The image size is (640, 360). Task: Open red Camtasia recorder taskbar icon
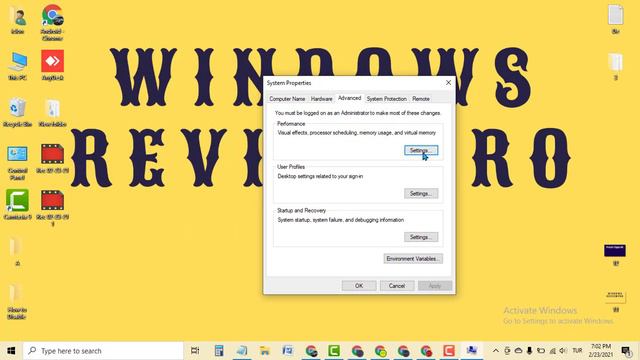tap(449, 351)
